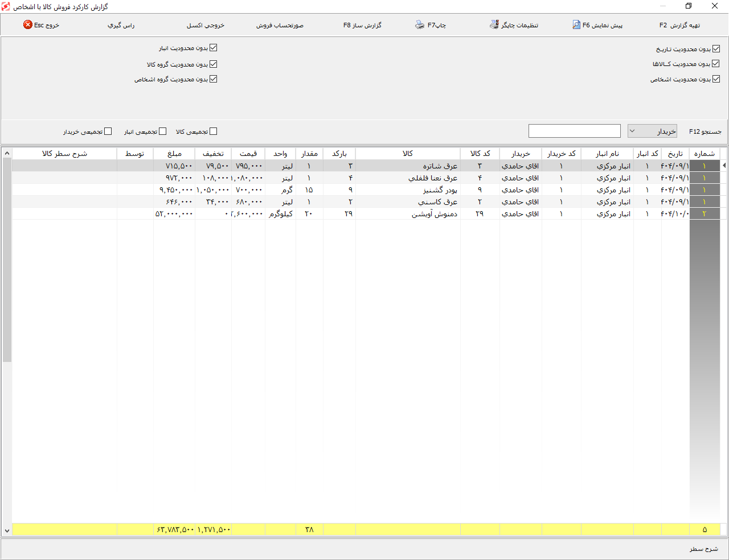Enable تجمیعی کالا checkbox

click(214, 131)
